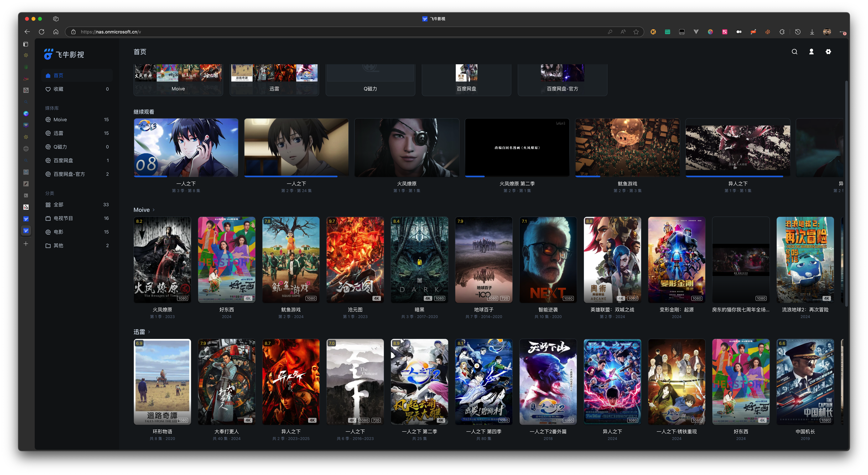This screenshot has height=475, width=868.
Task: View site information lock icon
Action: pyautogui.click(x=73, y=32)
